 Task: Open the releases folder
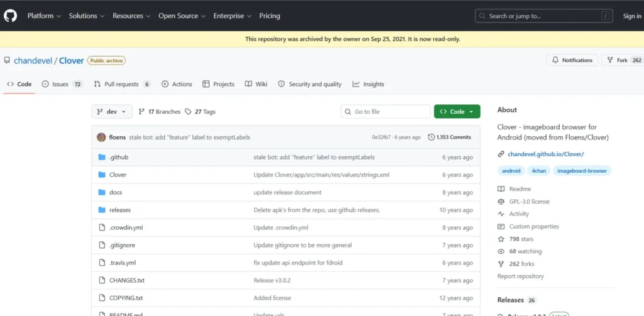click(x=120, y=210)
